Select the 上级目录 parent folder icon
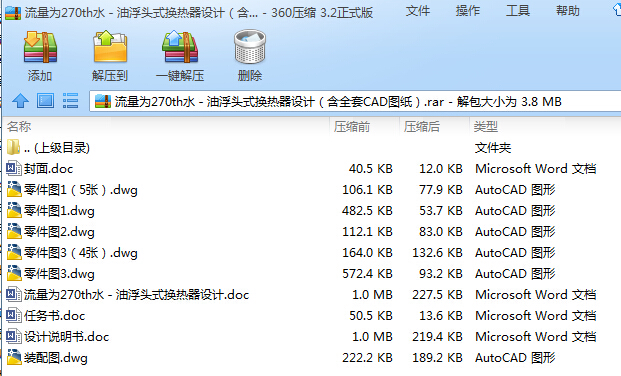The height and width of the screenshot is (376, 621). tap(13, 147)
